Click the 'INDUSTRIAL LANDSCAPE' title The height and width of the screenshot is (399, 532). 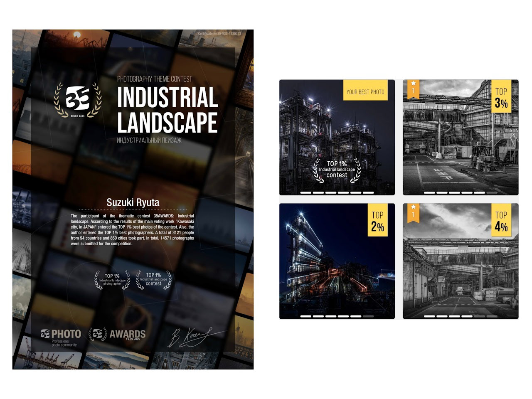(x=167, y=110)
